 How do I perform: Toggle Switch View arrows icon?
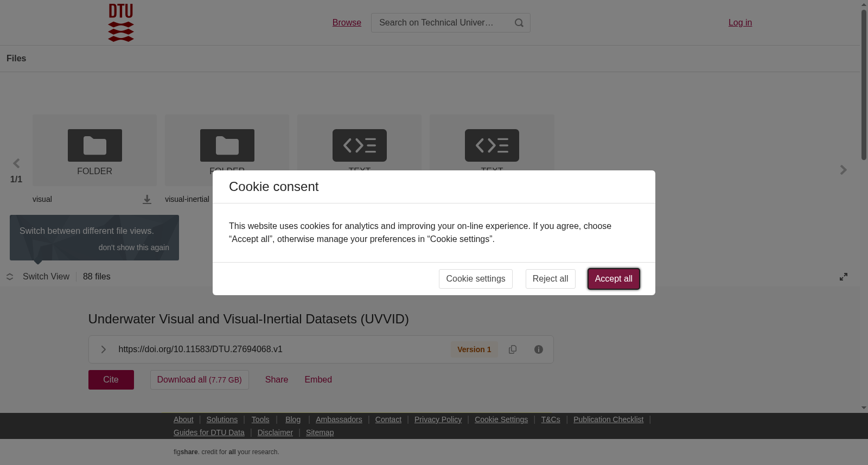click(10, 277)
